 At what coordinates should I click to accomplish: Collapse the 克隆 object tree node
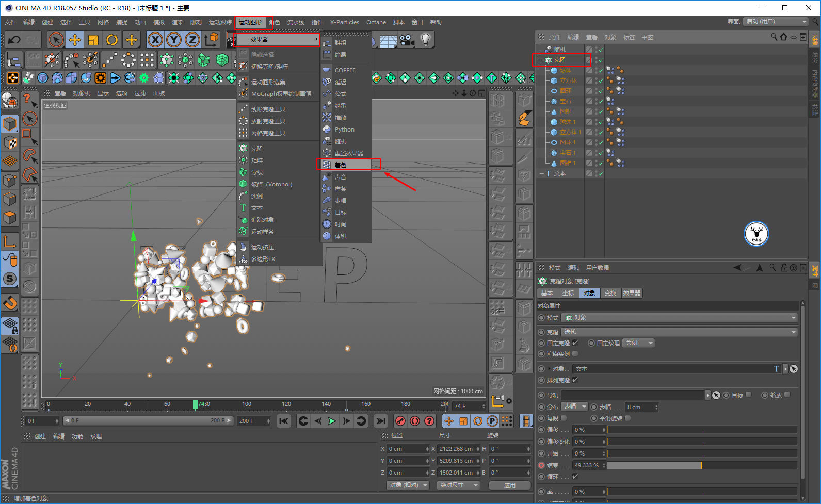540,60
